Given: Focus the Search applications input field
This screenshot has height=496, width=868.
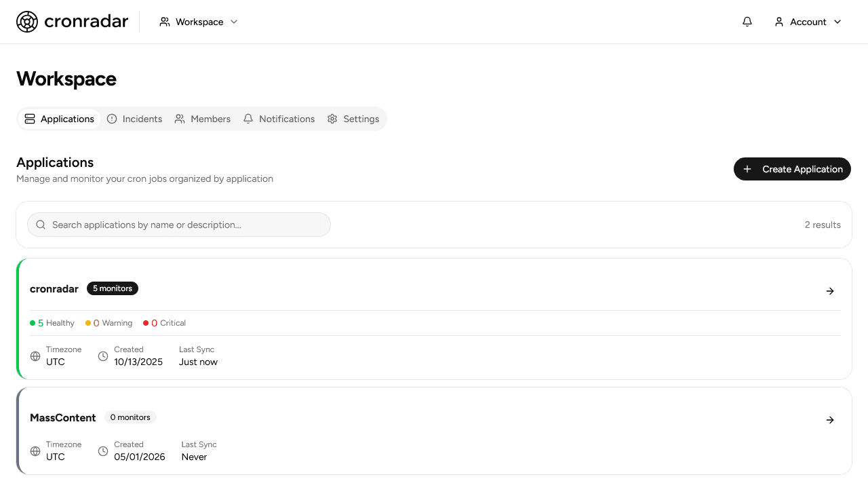Looking at the screenshot, I should (179, 225).
